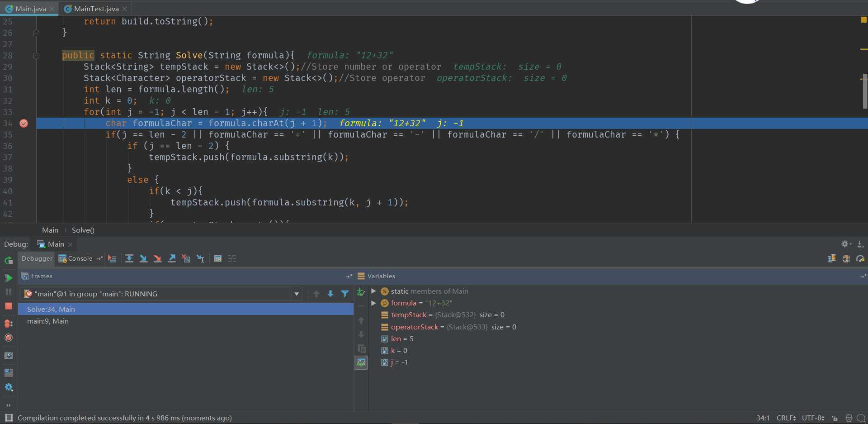
Task: Click the memory view icon at right
Action: (x=846, y=258)
